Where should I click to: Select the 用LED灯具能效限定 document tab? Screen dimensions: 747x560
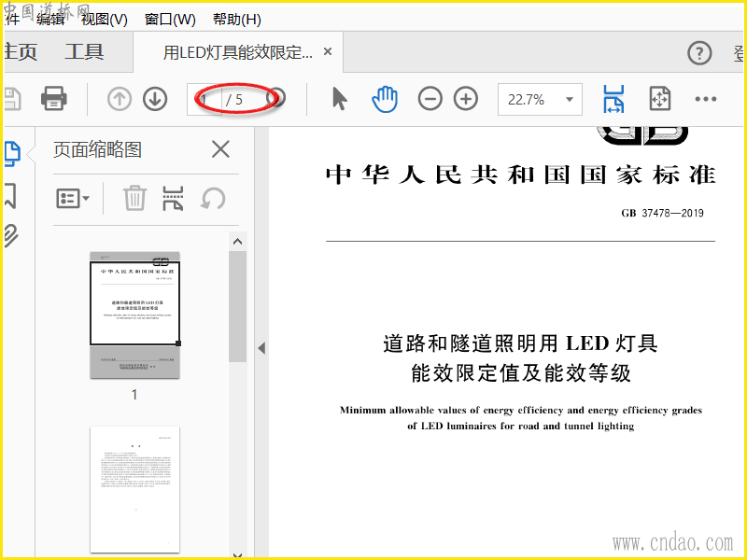(238, 52)
